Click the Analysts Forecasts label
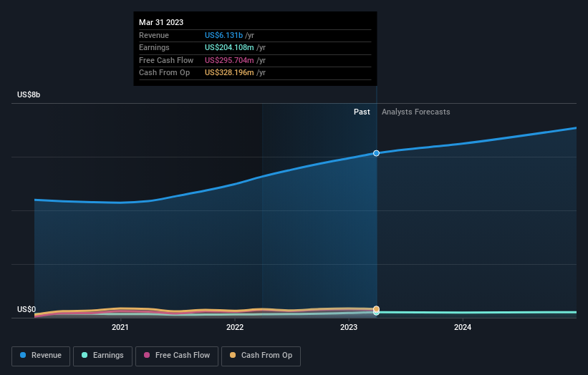 416,112
